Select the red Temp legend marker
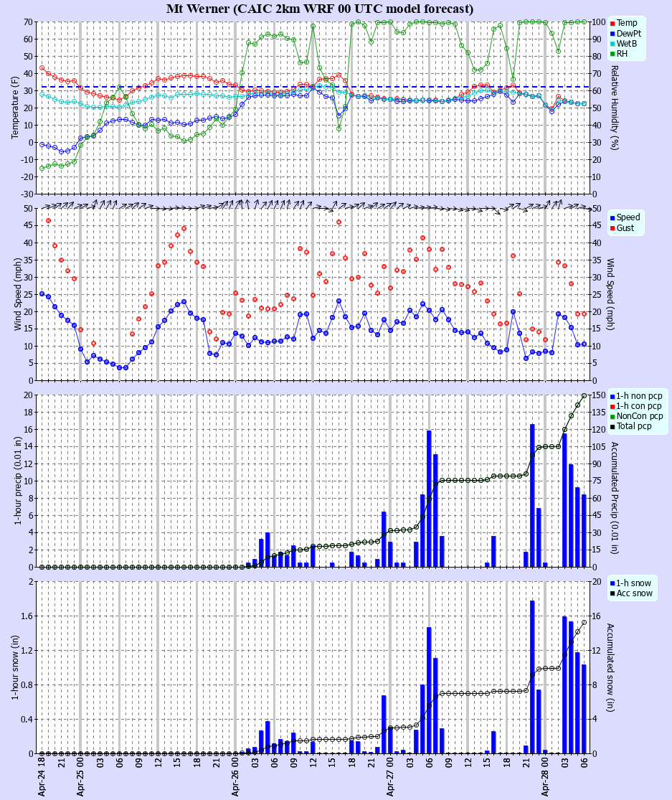The width and height of the screenshot is (672, 800). pyautogui.click(x=611, y=22)
